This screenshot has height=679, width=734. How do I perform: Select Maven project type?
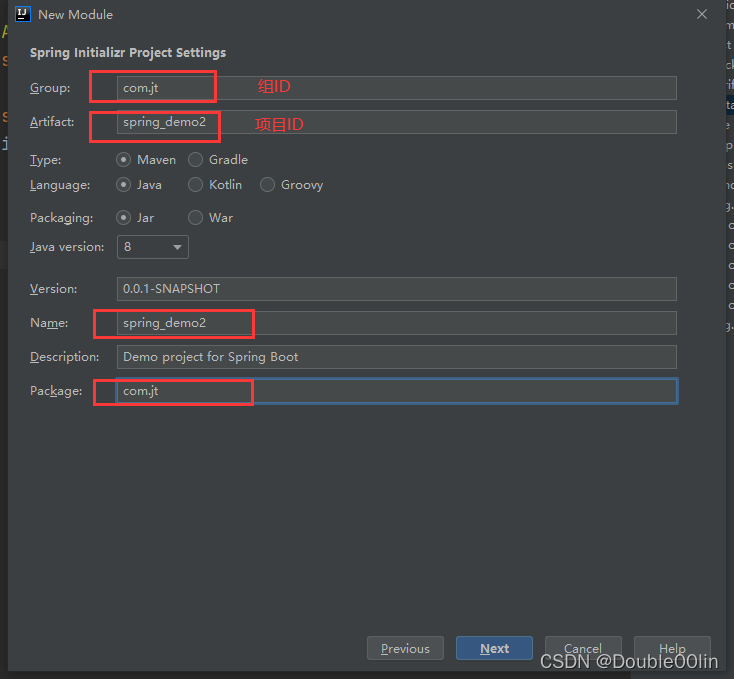coord(146,160)
